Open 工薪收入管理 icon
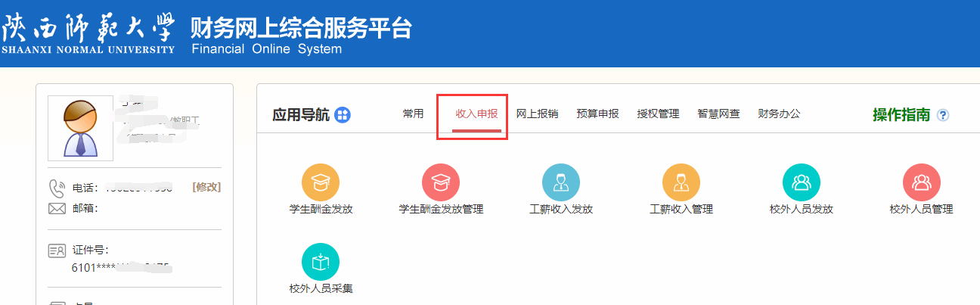Screen dimensions: 980x305 [x=681, y=182]
